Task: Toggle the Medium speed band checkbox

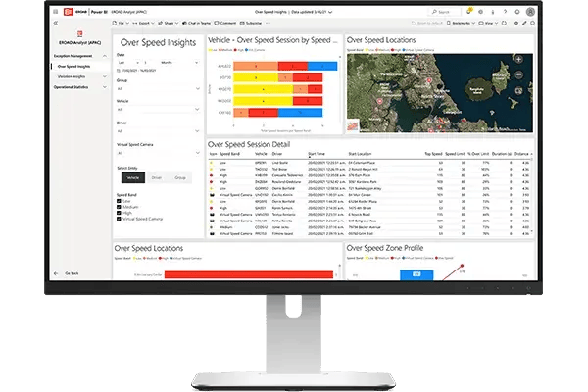Action: [x=119, y=207]
